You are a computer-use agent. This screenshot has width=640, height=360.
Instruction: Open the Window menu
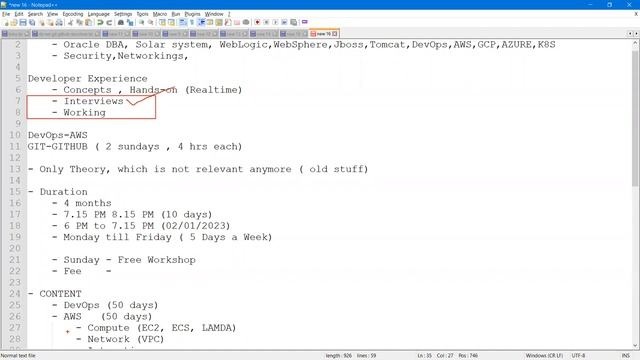pyautogui.click(x=214, y=14)
